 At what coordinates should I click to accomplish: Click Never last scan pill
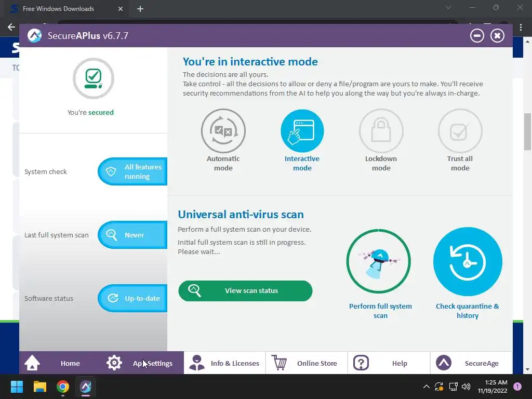click(x=132, y=235)
